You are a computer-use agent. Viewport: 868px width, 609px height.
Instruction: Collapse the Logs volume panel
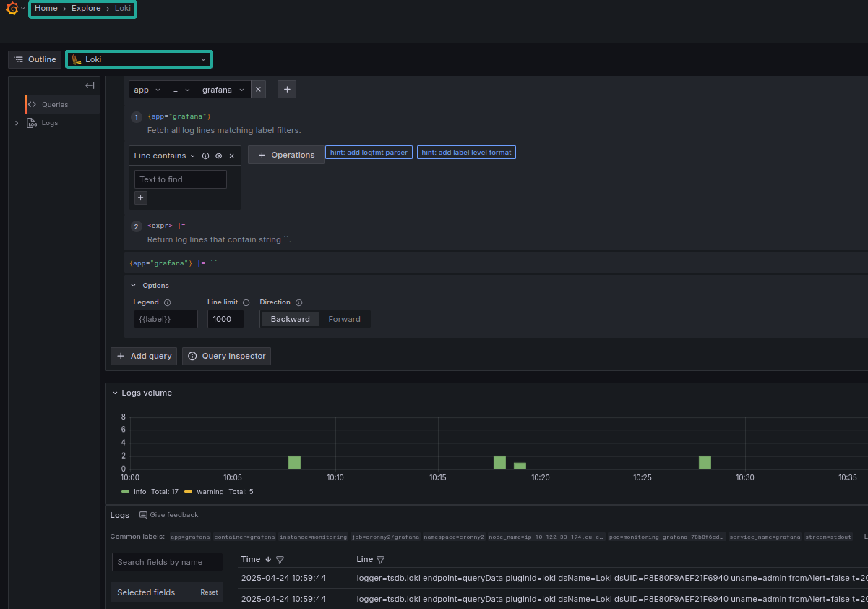[x=115, y=393]
